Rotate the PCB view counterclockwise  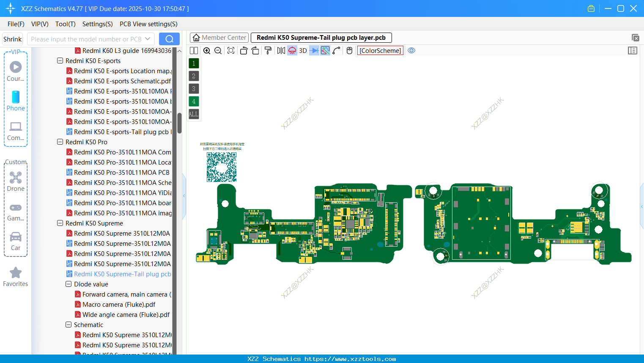coord(244,50)
